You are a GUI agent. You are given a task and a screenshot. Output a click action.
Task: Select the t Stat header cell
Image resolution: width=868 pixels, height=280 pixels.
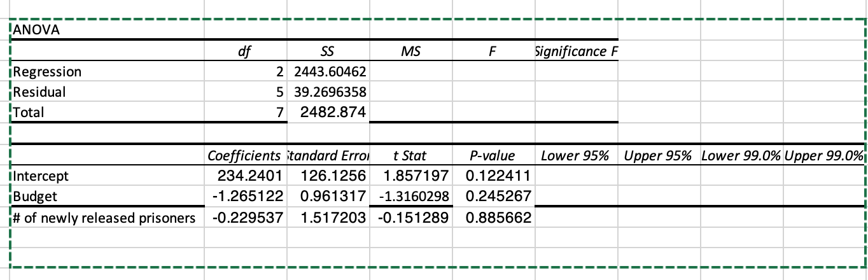[411, 155]
